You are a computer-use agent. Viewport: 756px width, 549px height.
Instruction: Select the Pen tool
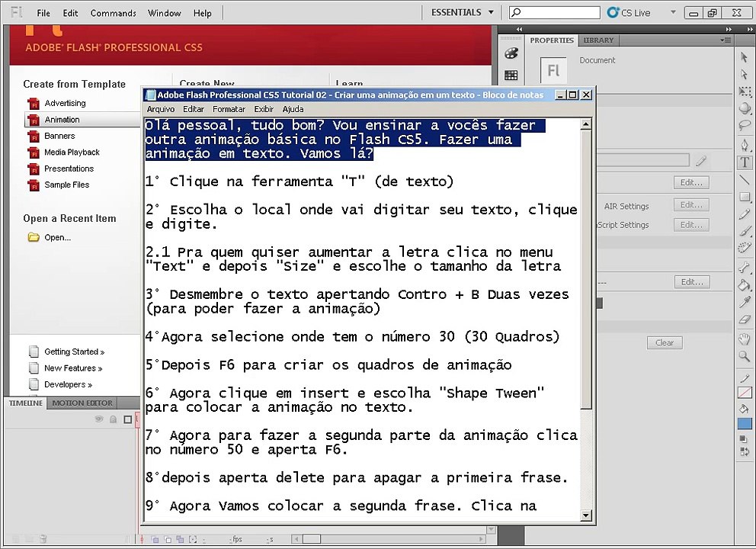[745, 145]
